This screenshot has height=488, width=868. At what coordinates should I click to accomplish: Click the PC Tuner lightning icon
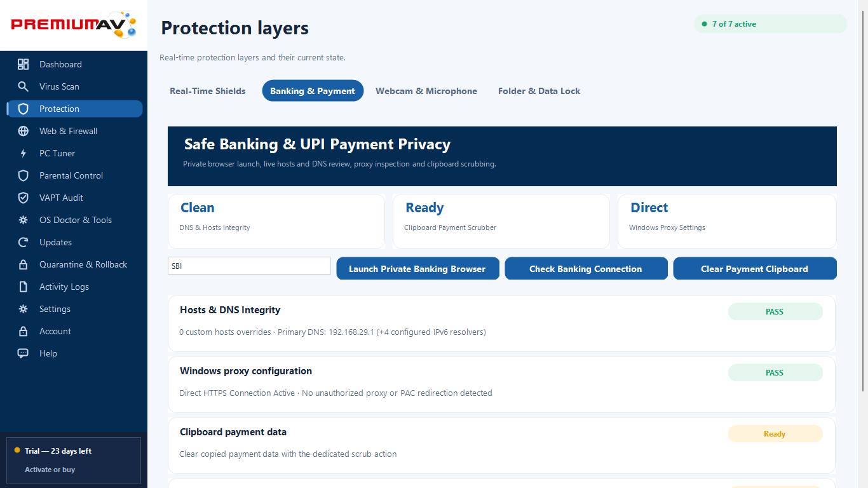click(24, 153)
